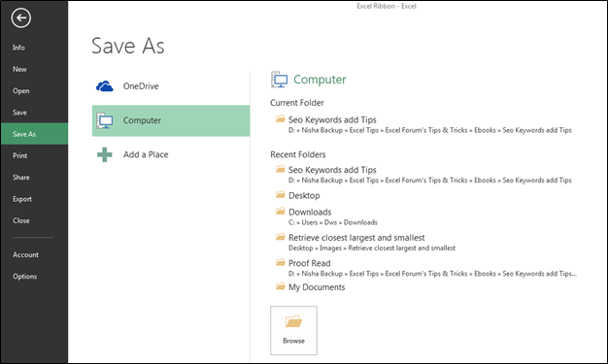
Task: Select Save As in the sidebar
Action: tap(34, 134)
